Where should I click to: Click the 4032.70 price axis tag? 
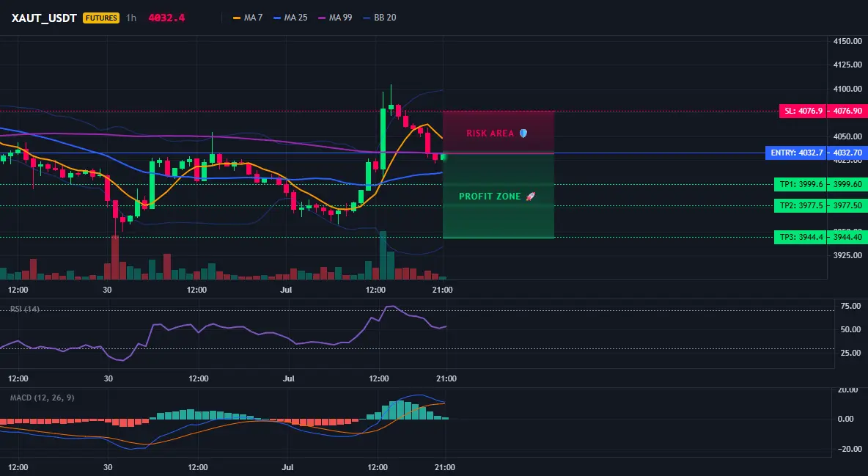coord(847,153)
